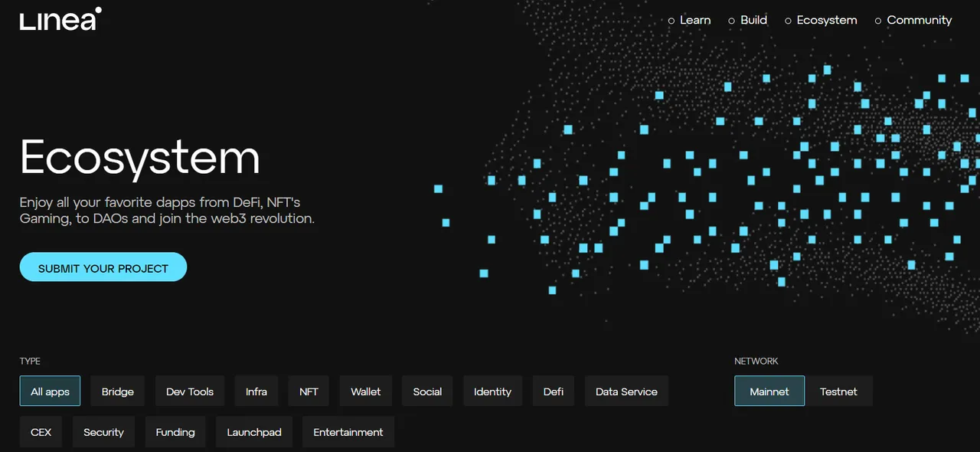Screen dimensions: 980x452
Task: Click the 'Enjoy all your favorite dapps' text
Action: (168, 211)
